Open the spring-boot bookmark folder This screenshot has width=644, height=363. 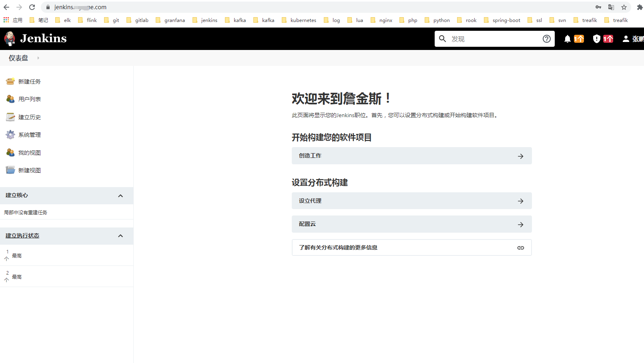[502, 20]
